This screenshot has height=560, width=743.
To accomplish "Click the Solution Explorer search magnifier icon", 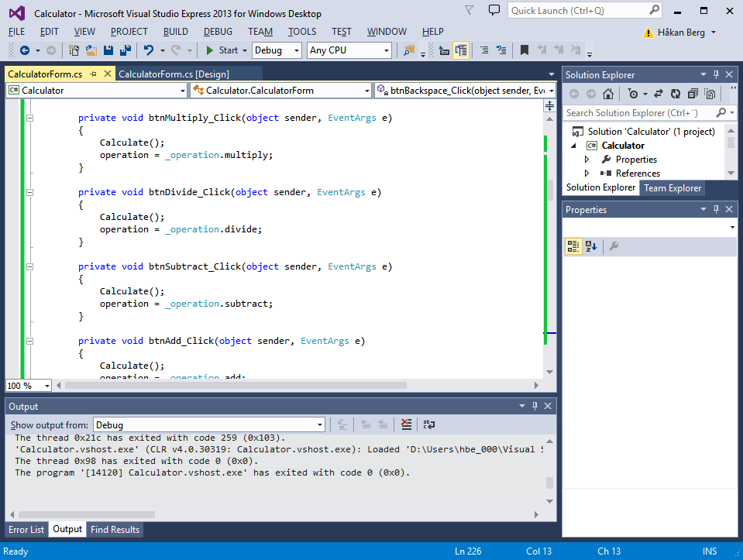I will [721, 113].
